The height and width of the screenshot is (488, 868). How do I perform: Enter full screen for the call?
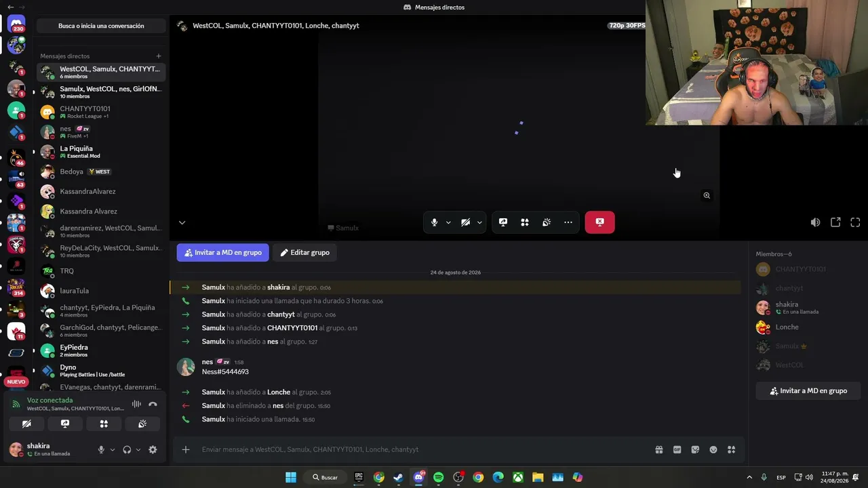tap(855, 222)
